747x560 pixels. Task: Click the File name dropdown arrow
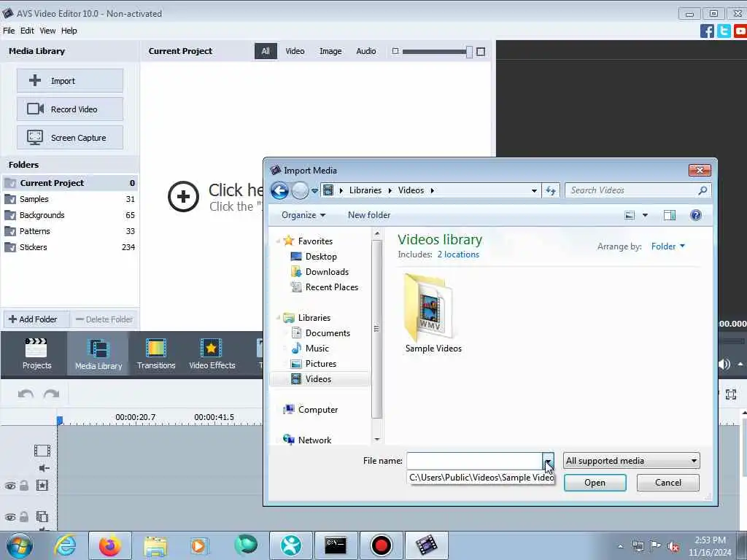[549, 461]
